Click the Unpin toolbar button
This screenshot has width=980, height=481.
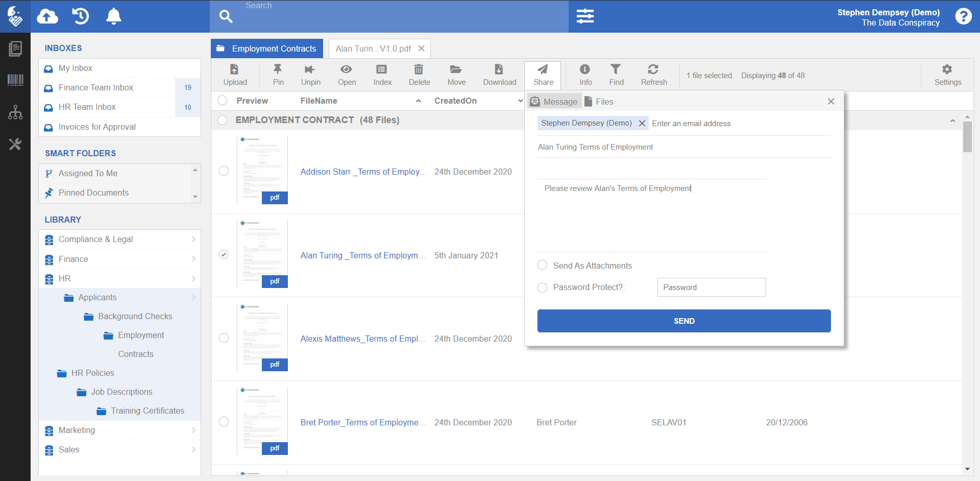tap(310, 75)
